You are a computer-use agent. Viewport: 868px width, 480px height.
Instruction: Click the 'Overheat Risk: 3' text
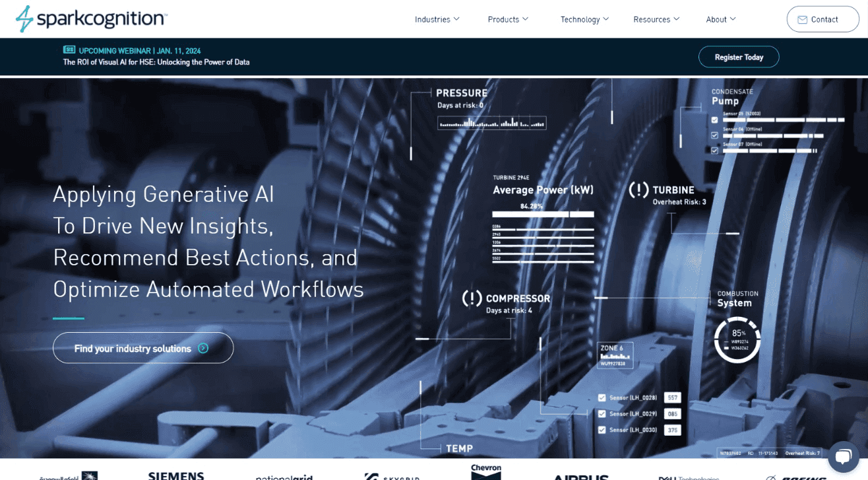click(x=679, y=202)
